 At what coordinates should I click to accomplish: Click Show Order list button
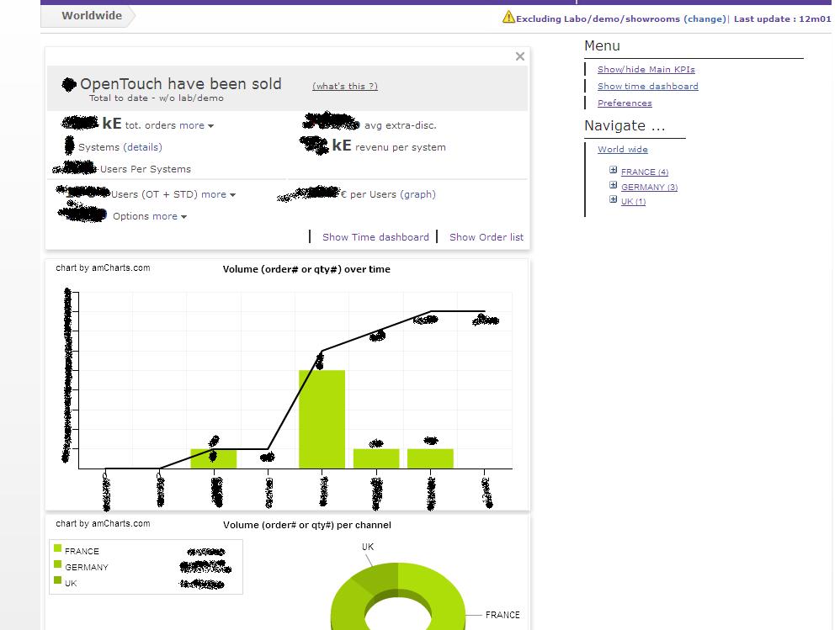pos(486,237)
